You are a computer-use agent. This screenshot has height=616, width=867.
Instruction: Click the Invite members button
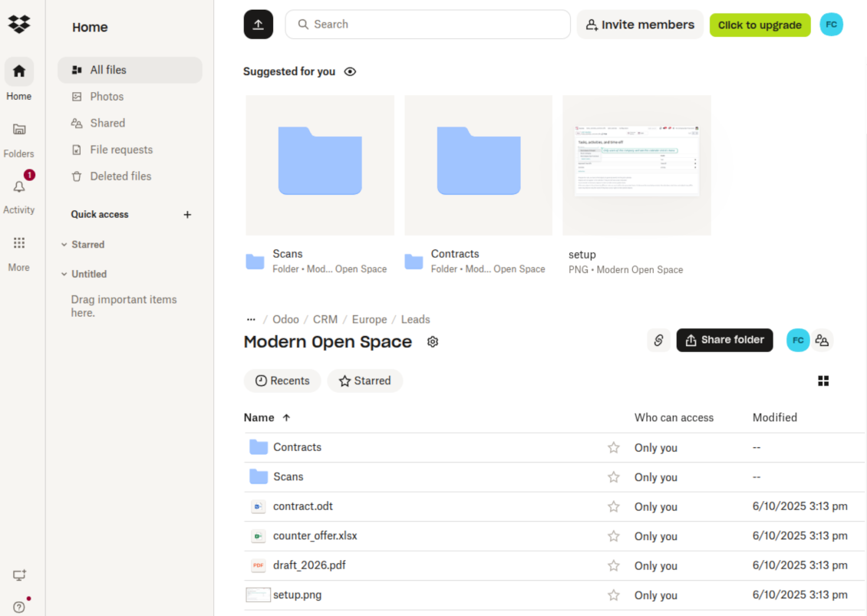(640, 25)
